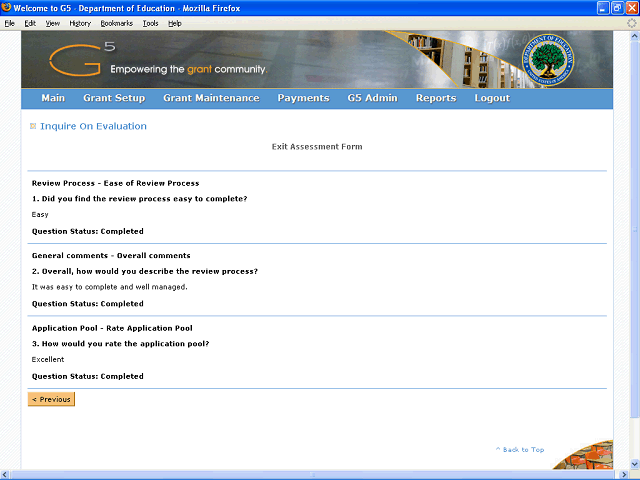Click the bullet icon beside Inquire On Evaluation
Image resolution: width=640 pixels, height=480 pixels.
coord(33,126)
